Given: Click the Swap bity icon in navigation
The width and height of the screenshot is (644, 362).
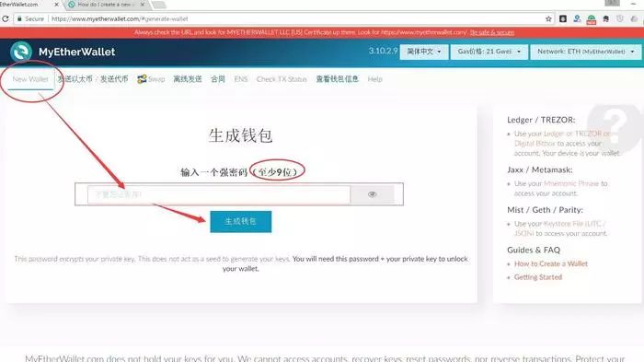Looking at the screenshot, I should click(142, 79).
